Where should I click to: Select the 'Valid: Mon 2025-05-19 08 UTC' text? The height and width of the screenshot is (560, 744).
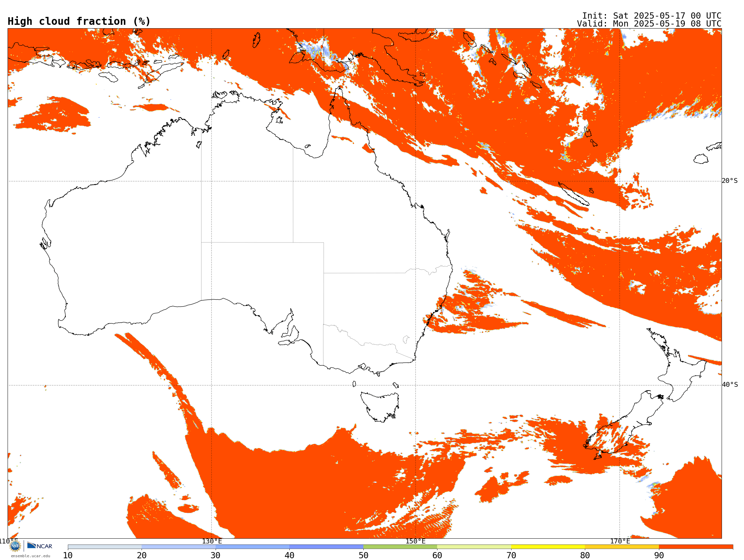[649, 24]
